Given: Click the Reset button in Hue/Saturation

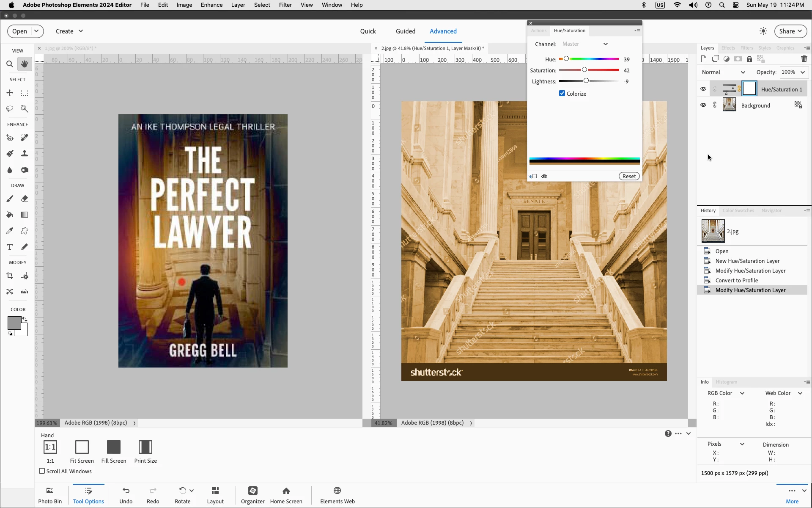Looking at the screenshot, I should click(629, 177).
